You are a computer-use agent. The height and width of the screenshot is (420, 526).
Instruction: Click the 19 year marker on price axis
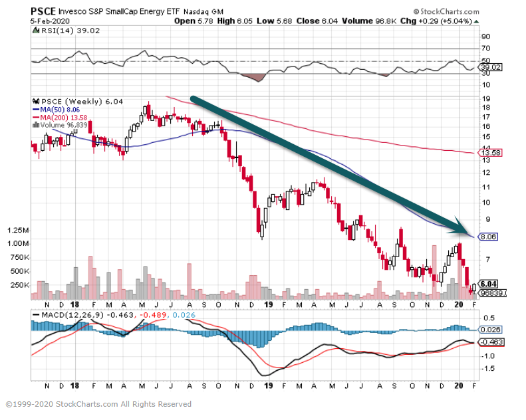pos(269,304)
